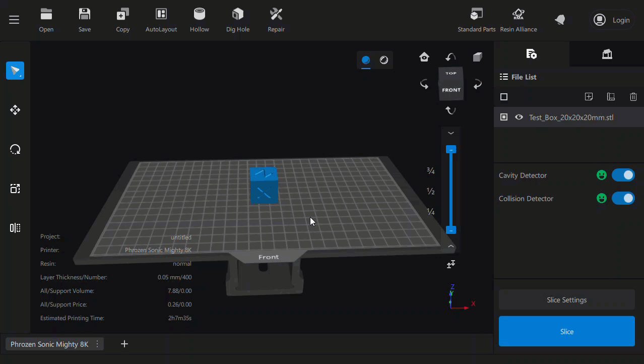Click the up chevron below layer slider
644x364 pixels.
(x=451, y=246)
